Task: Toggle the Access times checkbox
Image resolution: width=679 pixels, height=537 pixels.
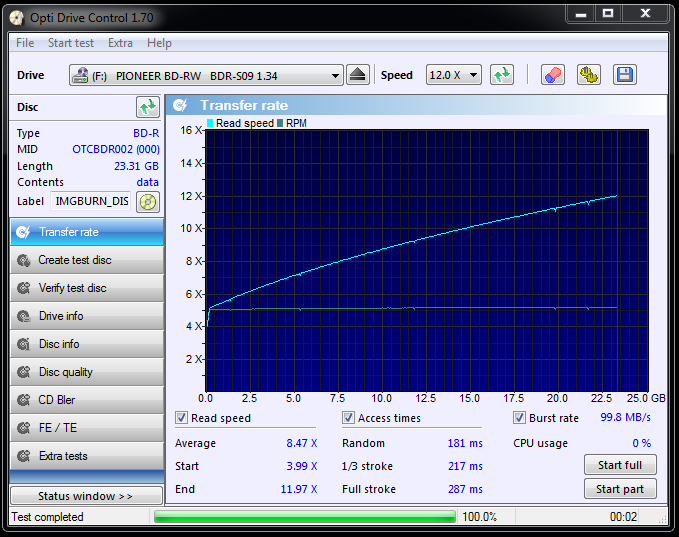Action: (348, 418)
